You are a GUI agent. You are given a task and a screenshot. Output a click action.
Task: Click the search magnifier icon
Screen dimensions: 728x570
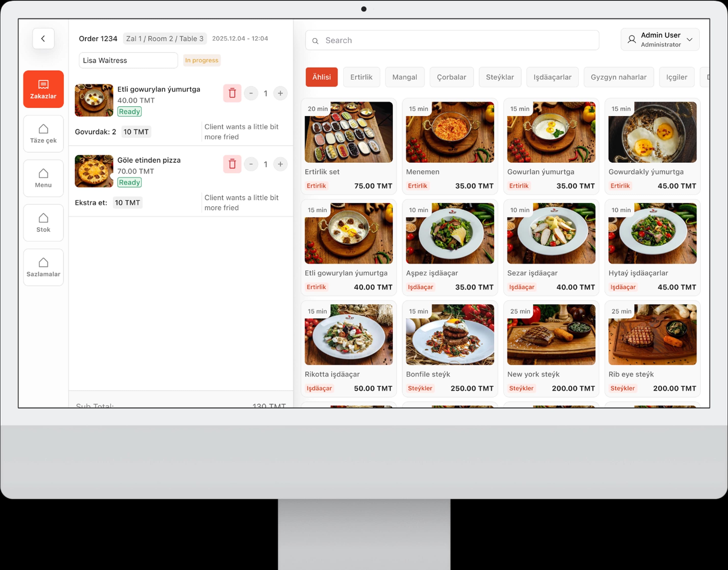[315, 40]
